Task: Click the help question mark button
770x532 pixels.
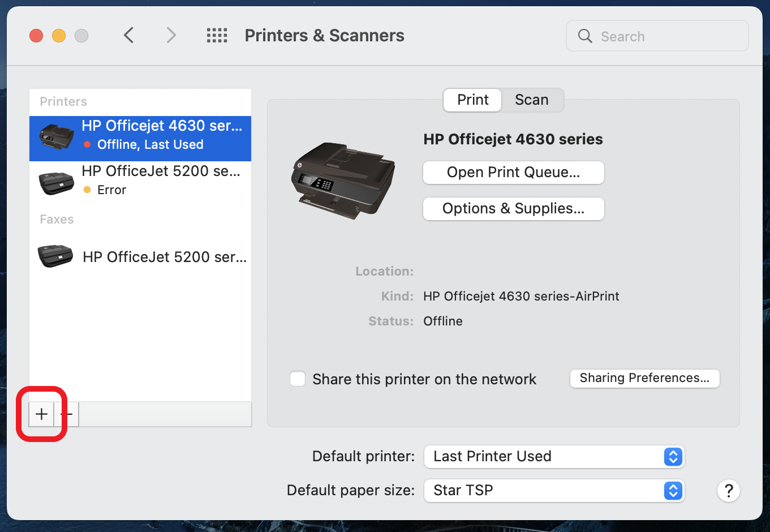Action: click(729, 491)
